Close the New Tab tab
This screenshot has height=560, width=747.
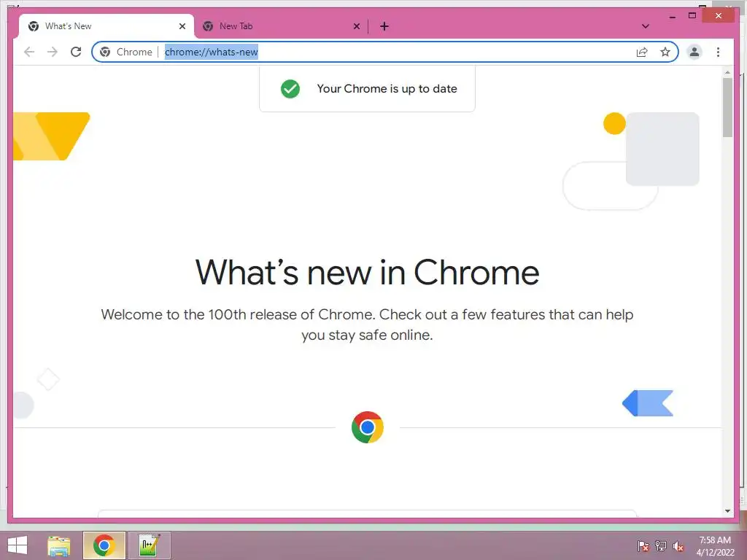[356, 26]
